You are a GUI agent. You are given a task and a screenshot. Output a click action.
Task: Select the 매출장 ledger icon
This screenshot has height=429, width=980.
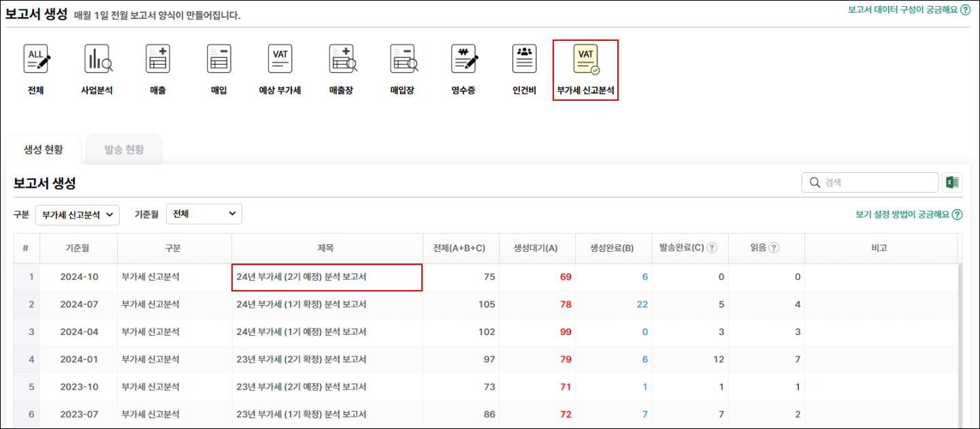(x=342, y=60)
